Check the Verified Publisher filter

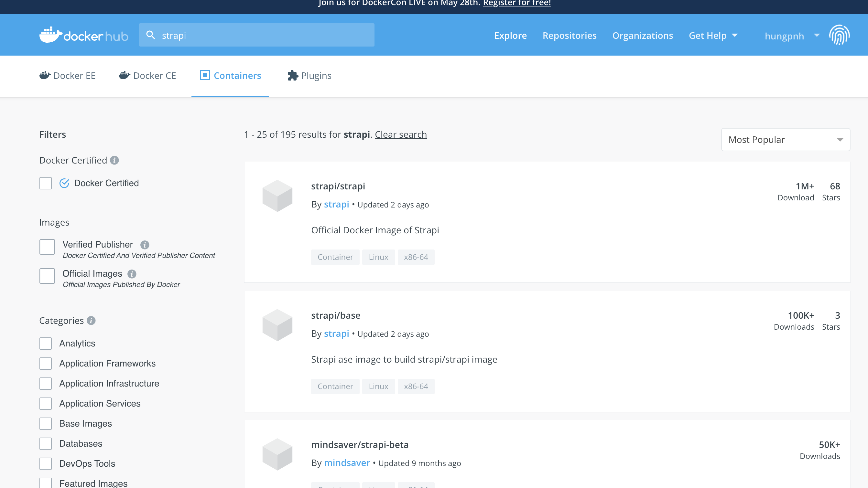coord(47,247)
